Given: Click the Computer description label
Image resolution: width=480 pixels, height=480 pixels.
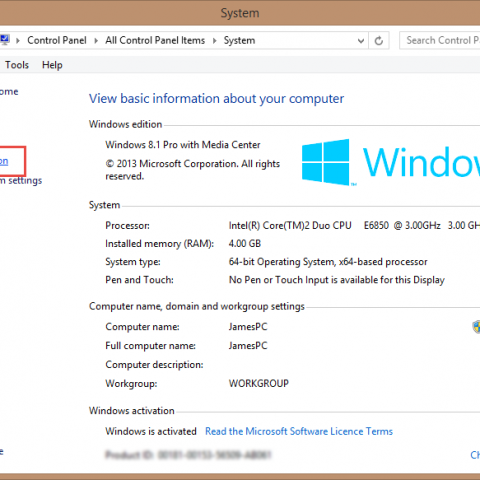Looking at the screenshot, I should tap(154, 365).
